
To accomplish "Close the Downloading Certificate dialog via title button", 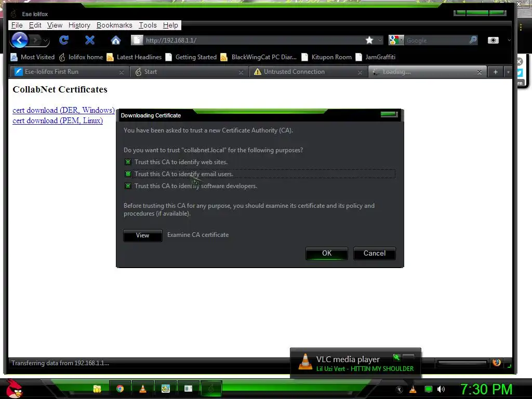I will point(389,114).
